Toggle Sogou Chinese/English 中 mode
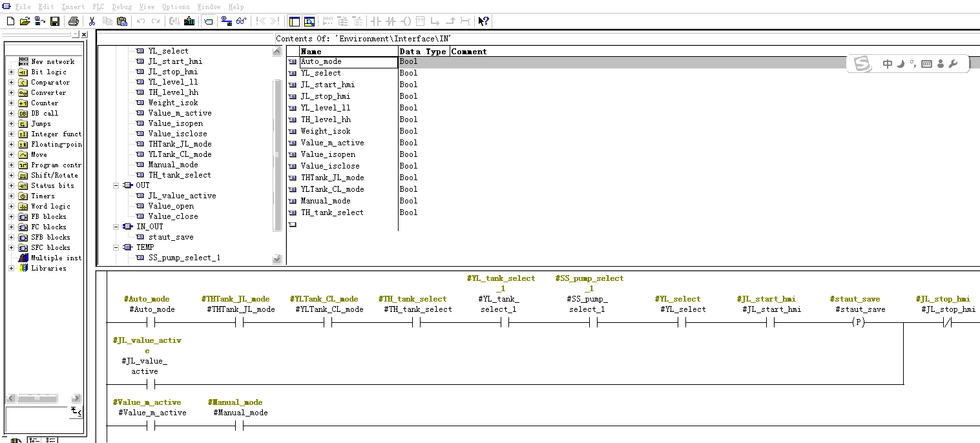Image resolution: width=980 pixels, height=443 pixels. (888, 64)
